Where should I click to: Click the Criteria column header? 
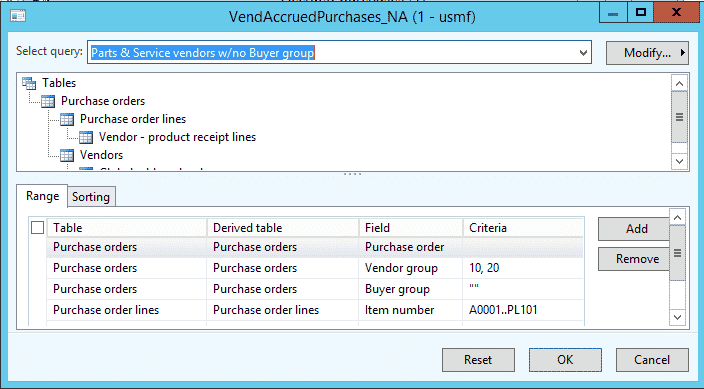523,228
